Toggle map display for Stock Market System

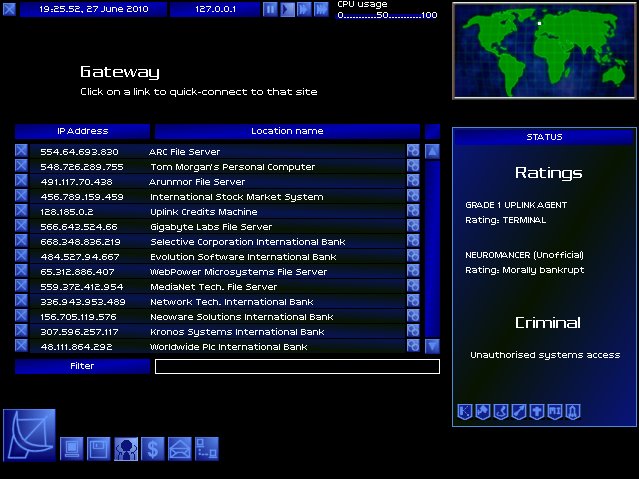[413, 196]
